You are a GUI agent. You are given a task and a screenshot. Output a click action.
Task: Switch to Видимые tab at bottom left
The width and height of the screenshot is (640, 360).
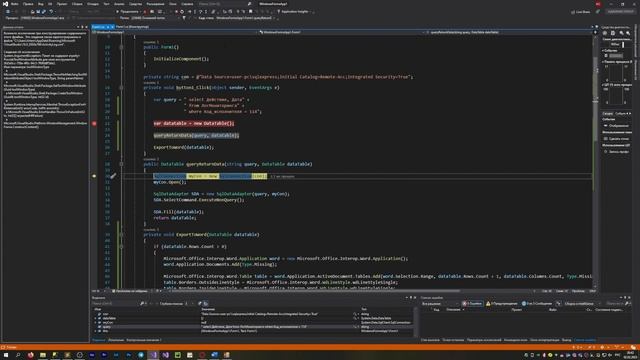[98, 340]
